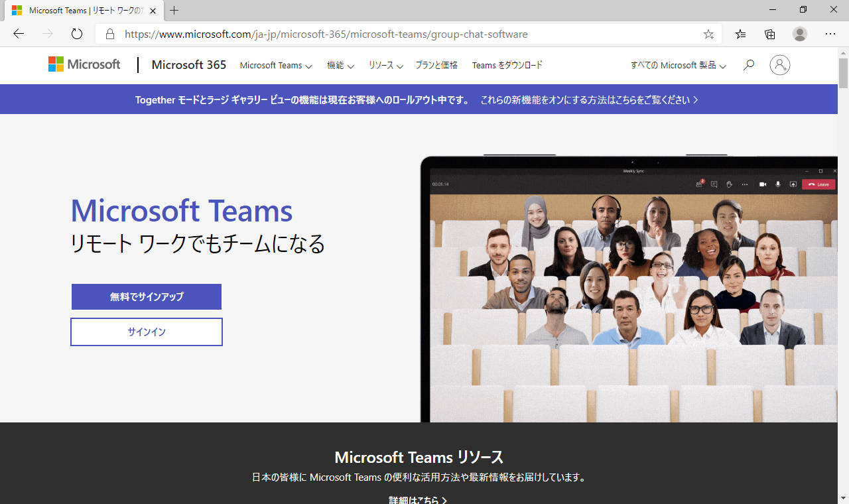Click the Microsoft account sign-in icon
Screen dimensions: 849x504
tap(780, 65)
